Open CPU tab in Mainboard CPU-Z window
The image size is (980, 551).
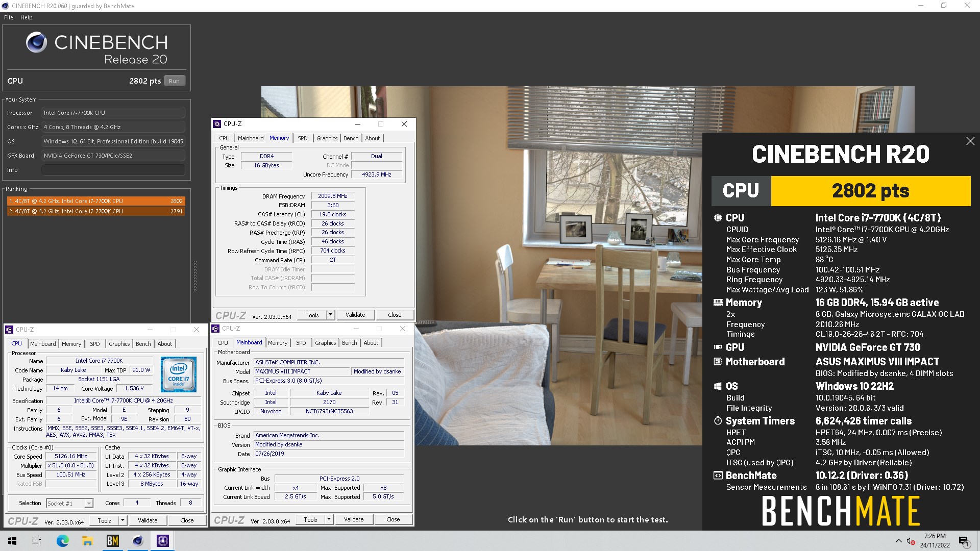(x=223, y=343)
